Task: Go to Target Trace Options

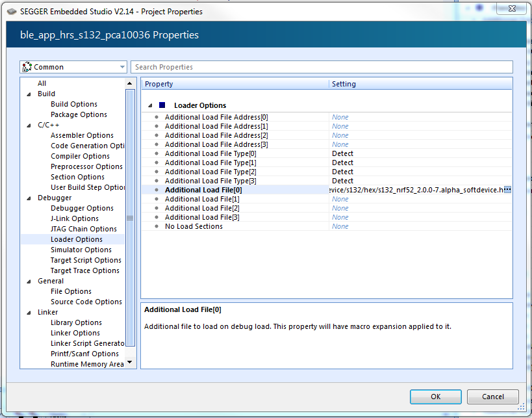Action: [85, 270]
